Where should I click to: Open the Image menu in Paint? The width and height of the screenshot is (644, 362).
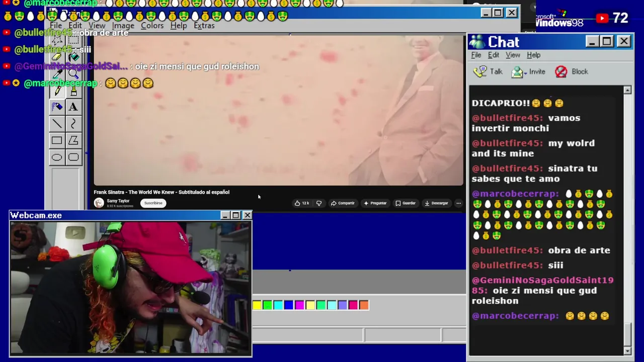pos(123,26)
